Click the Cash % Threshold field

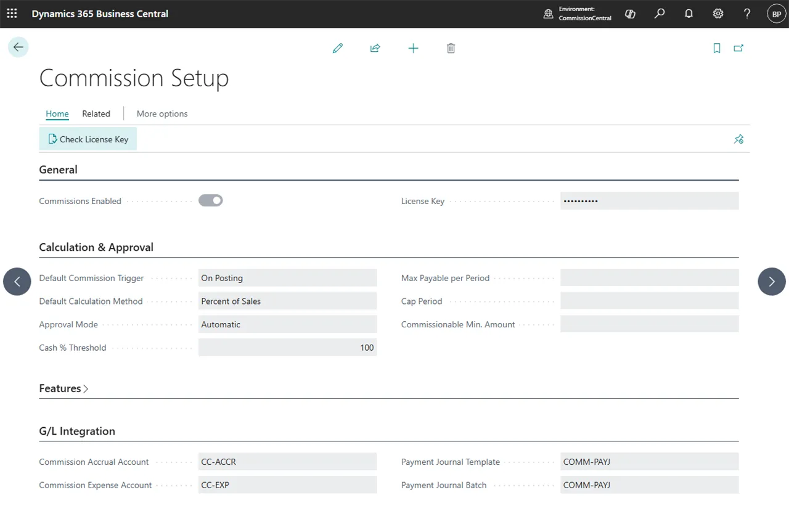287,348
